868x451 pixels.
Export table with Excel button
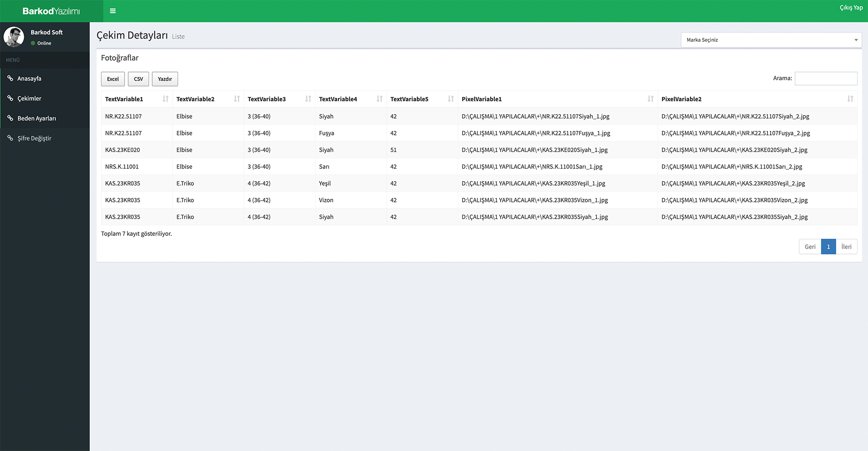click(x=113, y=79)
